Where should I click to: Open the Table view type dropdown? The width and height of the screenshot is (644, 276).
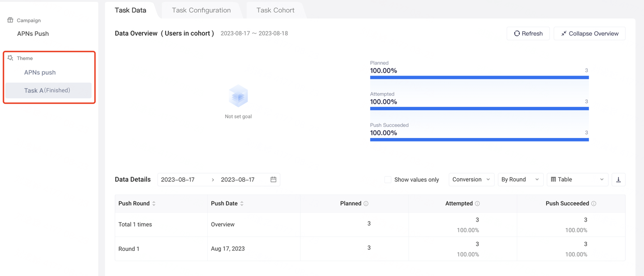(x=577, y=180)
